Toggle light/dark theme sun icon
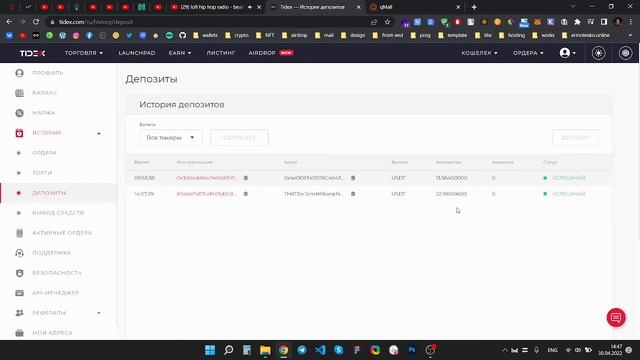 (598, 53)
